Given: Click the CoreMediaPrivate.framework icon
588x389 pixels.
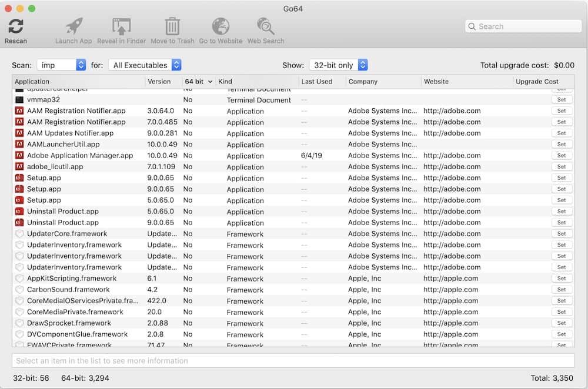Looking at the screenshot, I should pos(19,312).
